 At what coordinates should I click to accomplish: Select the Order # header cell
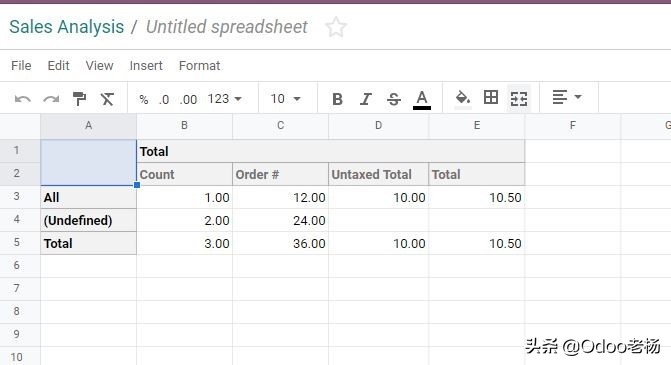[x=280, y=174]
